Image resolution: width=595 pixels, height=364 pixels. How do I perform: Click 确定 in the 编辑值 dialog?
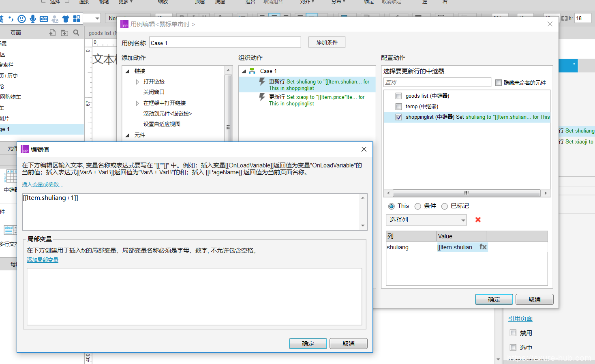[x=308, y=343]
